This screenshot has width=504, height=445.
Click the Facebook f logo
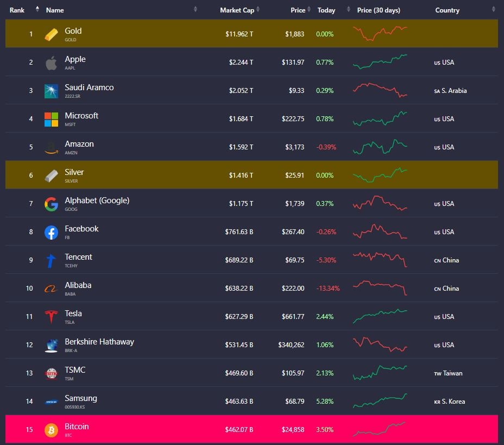51,233
